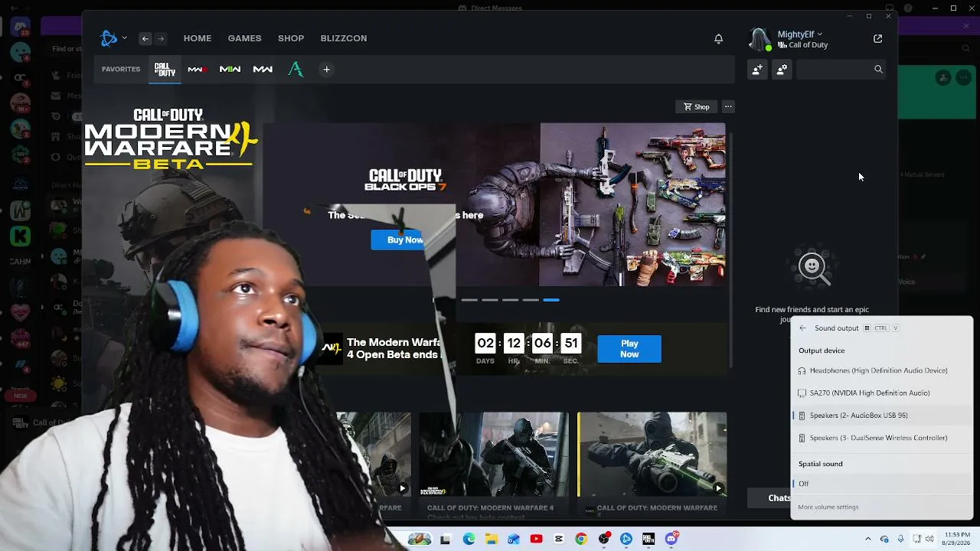This screenshot has width=980, height=551.
Task: Go forward with the right arrow button
Action: 161,38
